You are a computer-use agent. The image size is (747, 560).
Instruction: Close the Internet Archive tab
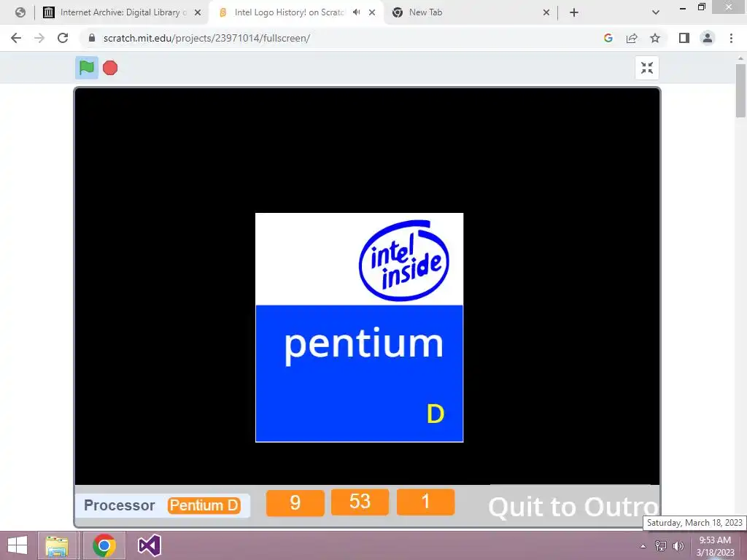pyautogui.click(x=198, y=12)
